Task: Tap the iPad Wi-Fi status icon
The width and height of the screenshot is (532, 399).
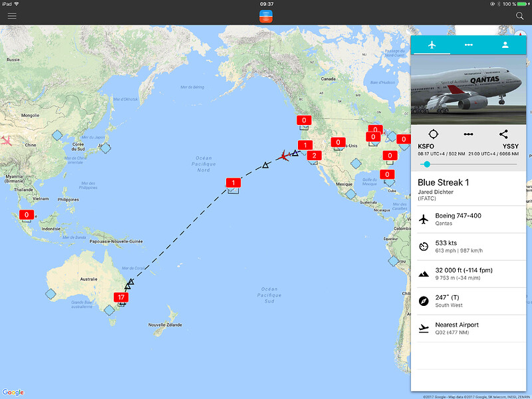Action: pos(17,4)
